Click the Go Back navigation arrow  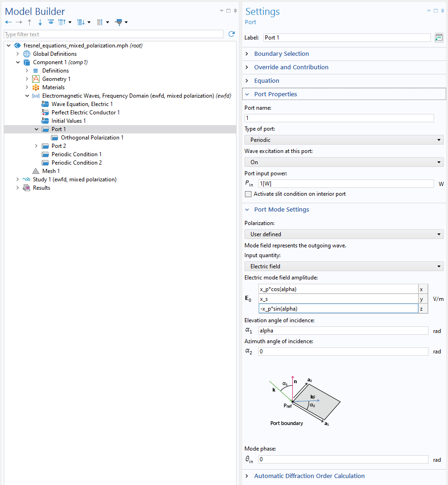coord(8,22)
